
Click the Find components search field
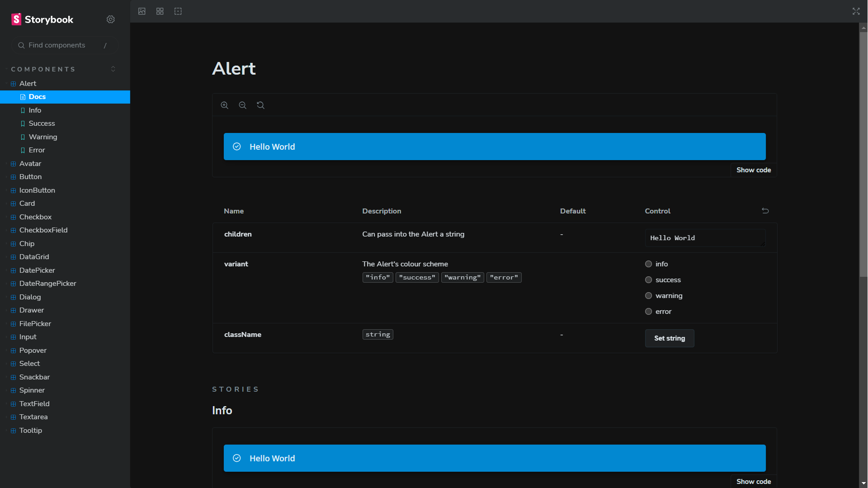[x=63, y=45]
